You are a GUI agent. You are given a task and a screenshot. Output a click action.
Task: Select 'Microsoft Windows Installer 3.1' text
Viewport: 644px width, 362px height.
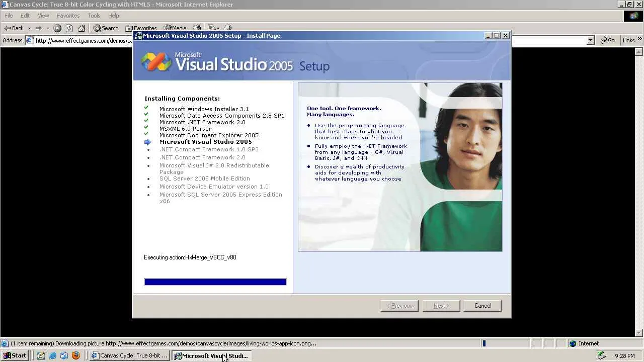pos(204,109)
